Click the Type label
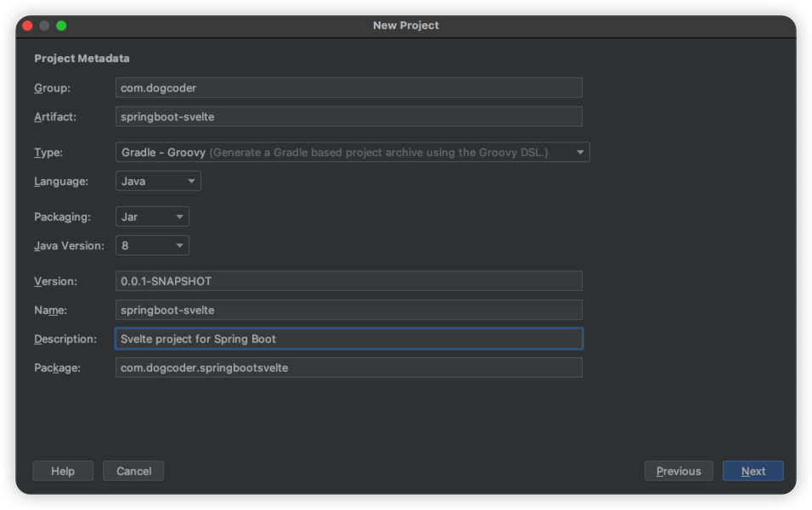This screenshot has width=812, height=510. 48,153
